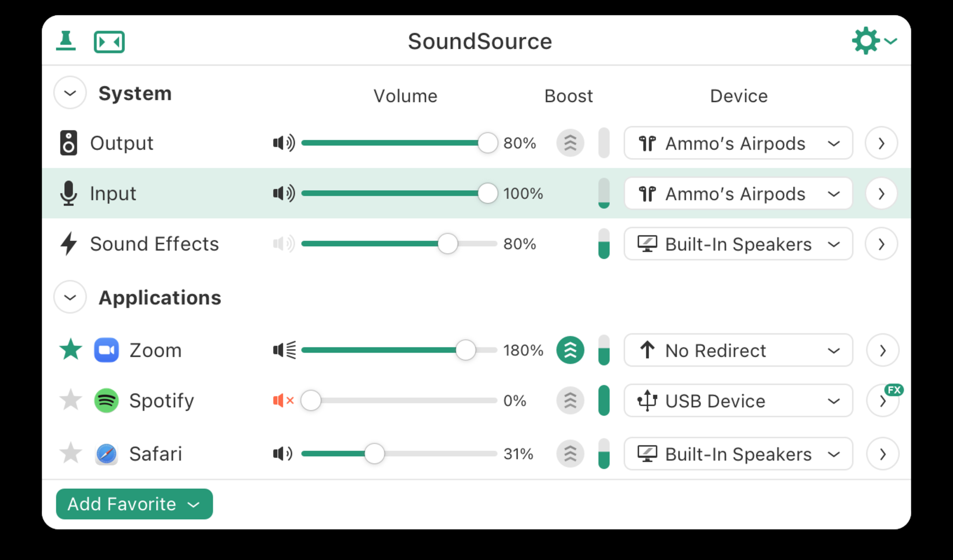Screen dimensions: 953x560
Task: Disable Boost for Zoom
Action: [x=570, y=350]
